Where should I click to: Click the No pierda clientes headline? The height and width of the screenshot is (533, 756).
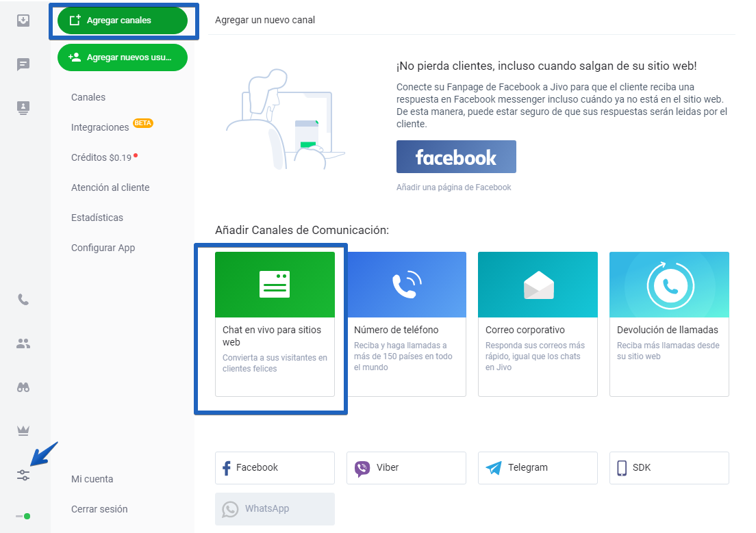tap(546, 66)
